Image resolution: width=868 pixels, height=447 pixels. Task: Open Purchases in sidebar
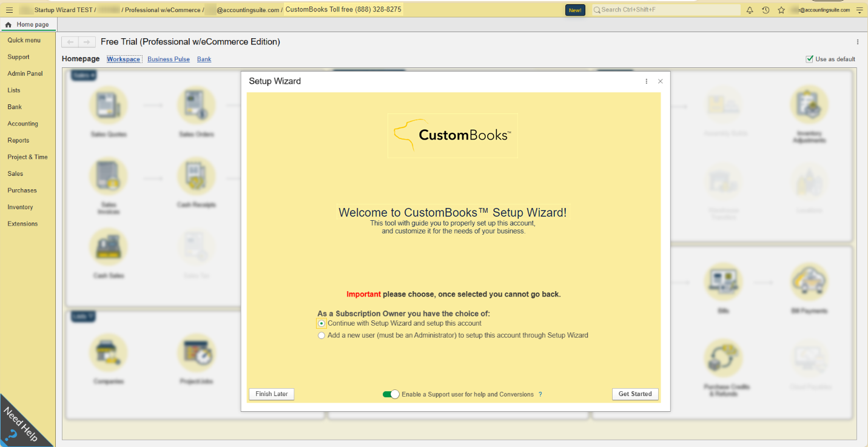[x=22, y=190]
